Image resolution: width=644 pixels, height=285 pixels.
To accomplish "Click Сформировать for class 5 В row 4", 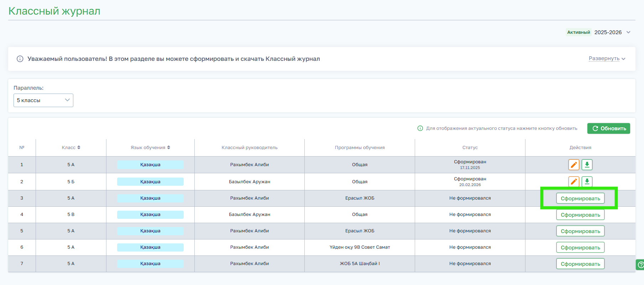I will 580,215.
